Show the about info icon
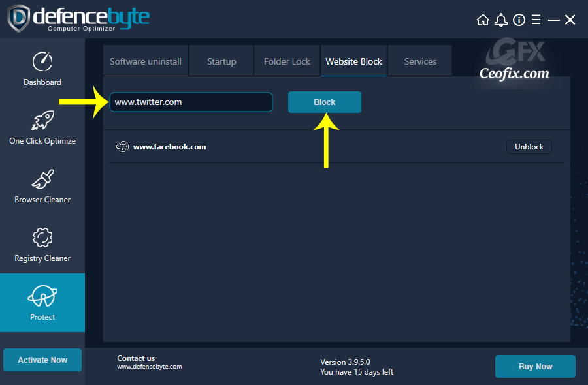 (x=519, y=20)
